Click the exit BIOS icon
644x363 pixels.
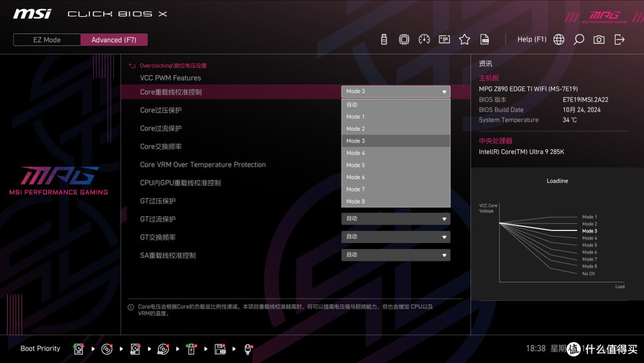coord(620,39)
